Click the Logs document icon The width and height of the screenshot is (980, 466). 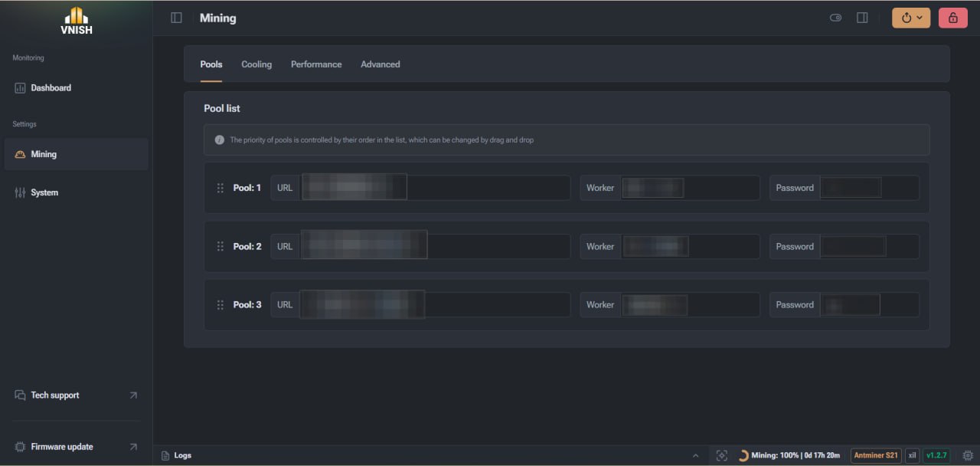[x=165, y=455]
